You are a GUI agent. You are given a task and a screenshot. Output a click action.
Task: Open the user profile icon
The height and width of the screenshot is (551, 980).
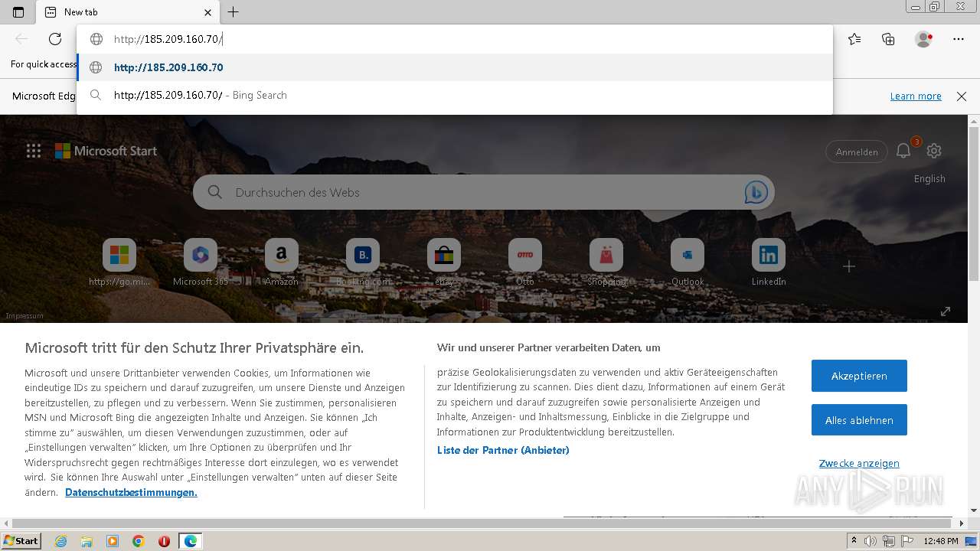[x=924, y=39]
